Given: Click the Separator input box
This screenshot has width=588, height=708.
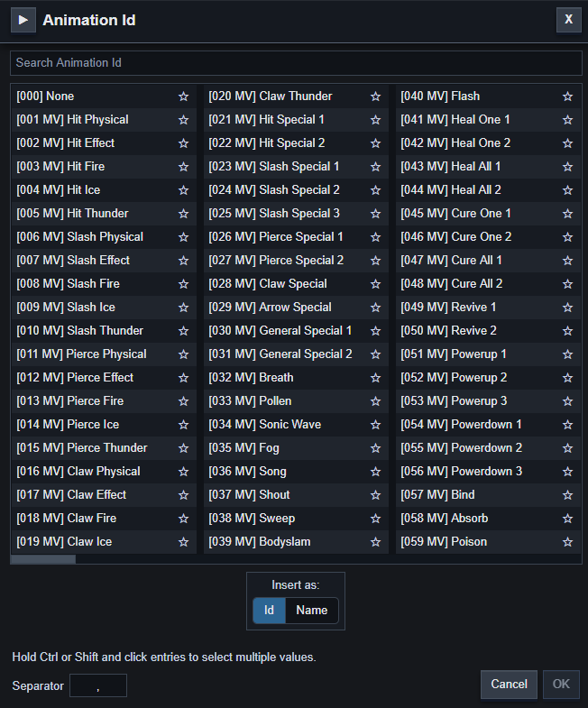Looking at the screenshot, I should click(x=98, y=685).
